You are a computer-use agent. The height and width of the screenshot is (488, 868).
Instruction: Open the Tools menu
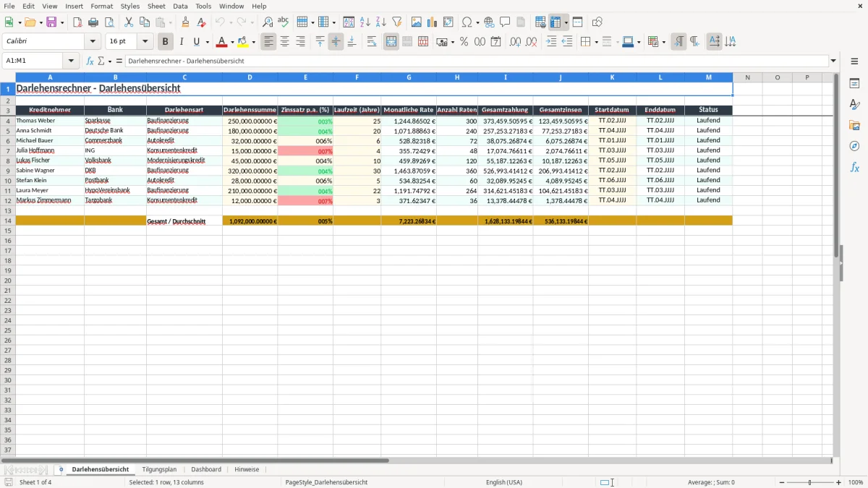coord(203,6)
